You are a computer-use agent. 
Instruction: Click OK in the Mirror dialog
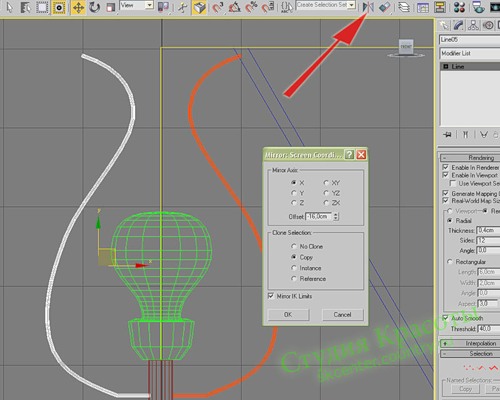pos(288,315)
